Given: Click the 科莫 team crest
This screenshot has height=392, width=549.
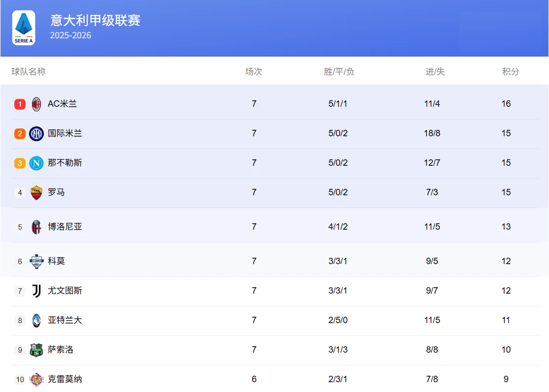Looking at the screenshot, I should click(x=36, y=261).
